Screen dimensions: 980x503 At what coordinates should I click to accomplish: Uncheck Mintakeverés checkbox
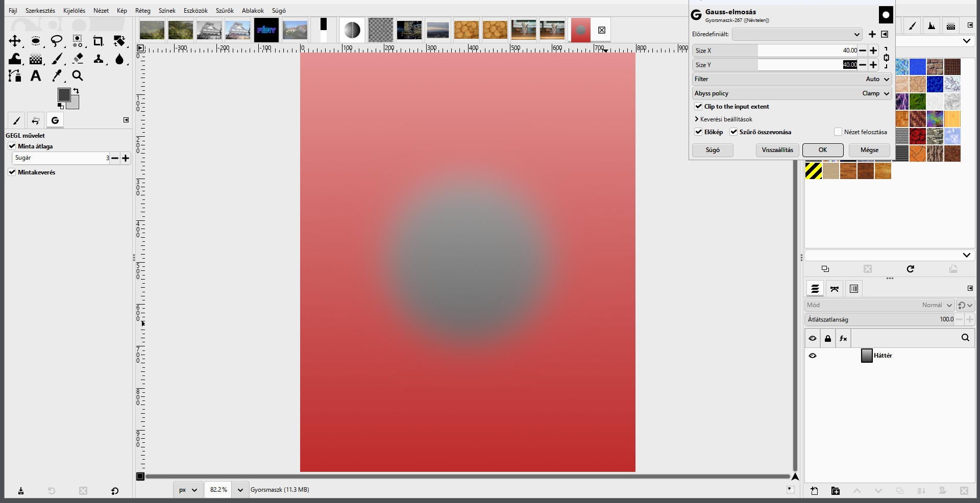click(x=12, y=172)
